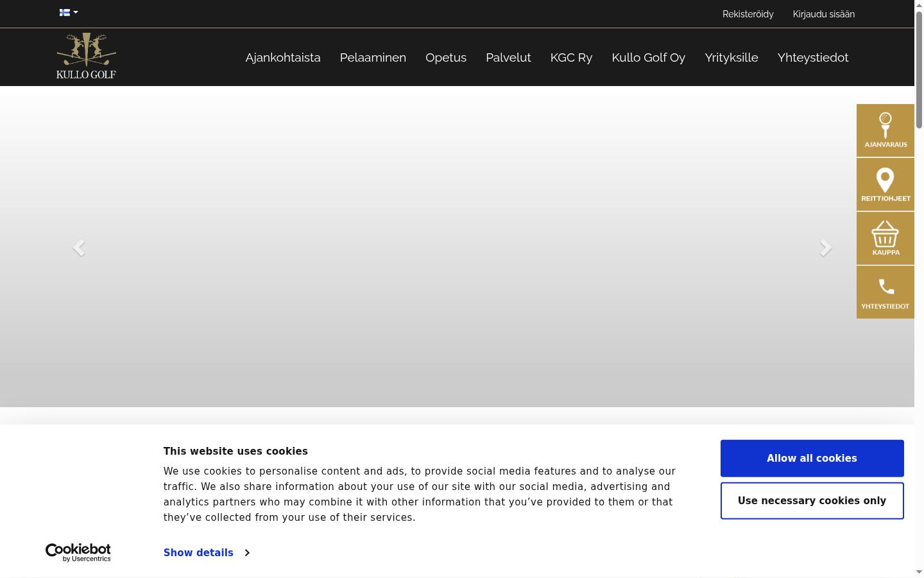This screenshot has width=924, height=578.
Task: Click the 'This website uses cookies' heading
Action: 235,451
